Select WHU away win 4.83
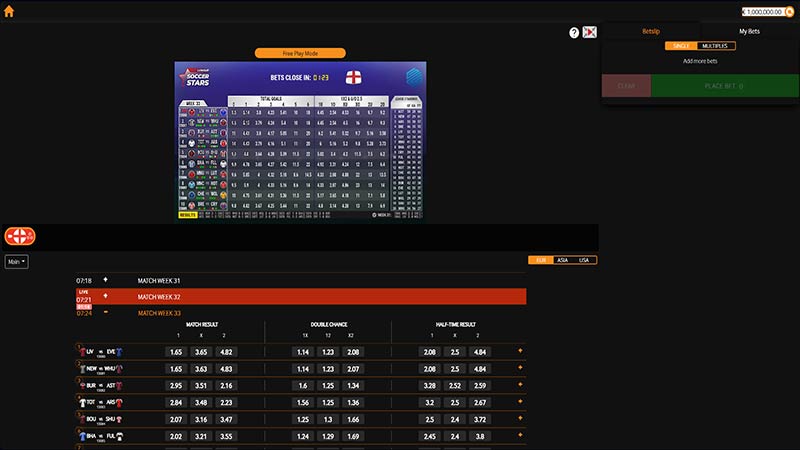 226,369
